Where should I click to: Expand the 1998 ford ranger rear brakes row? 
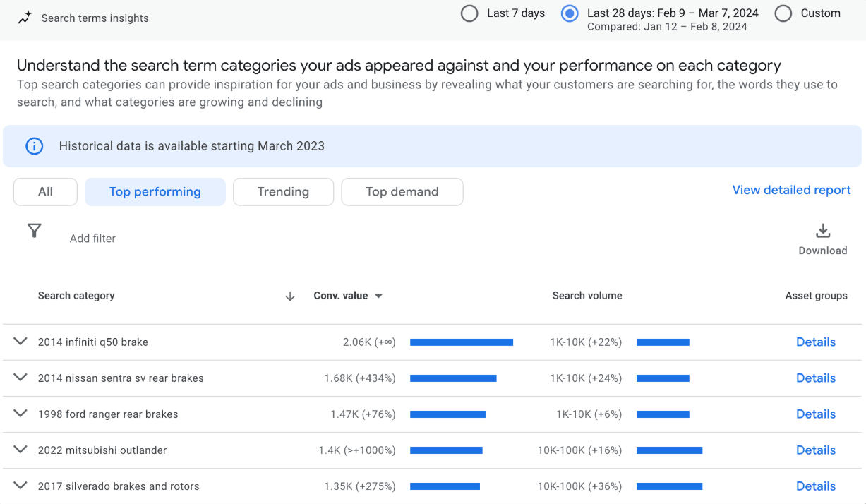[20, 414]
